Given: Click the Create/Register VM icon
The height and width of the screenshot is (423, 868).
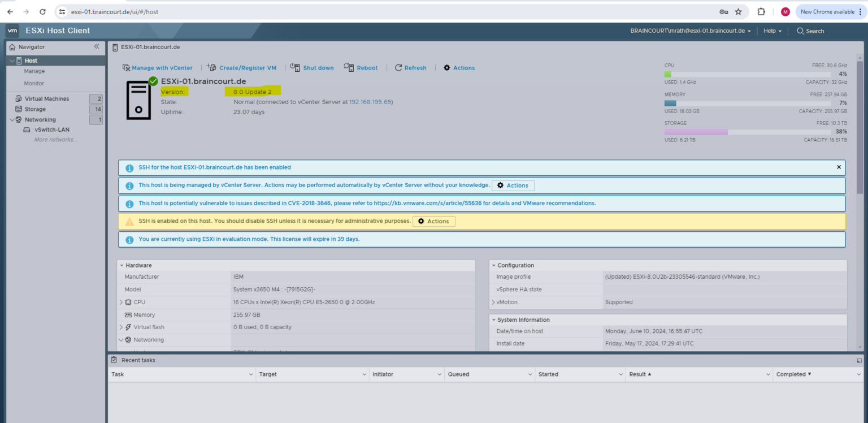Looking at the screenshot, I should (x=211, y=67).
